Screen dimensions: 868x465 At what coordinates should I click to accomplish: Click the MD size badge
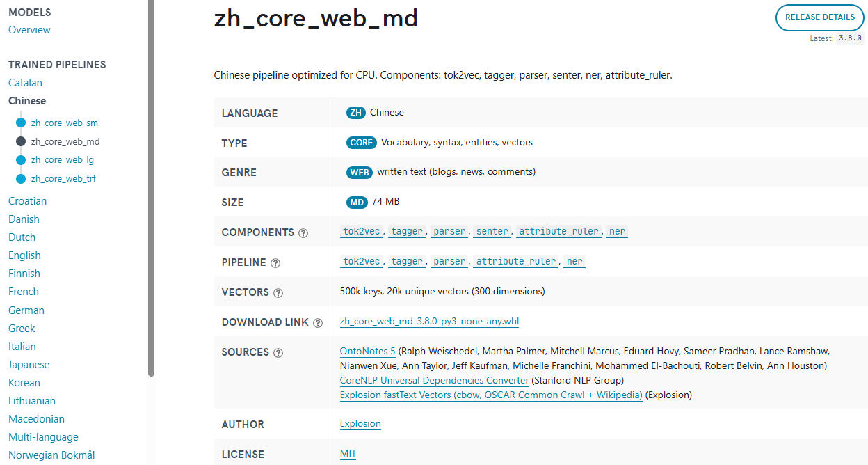click(x=357, y=202)
